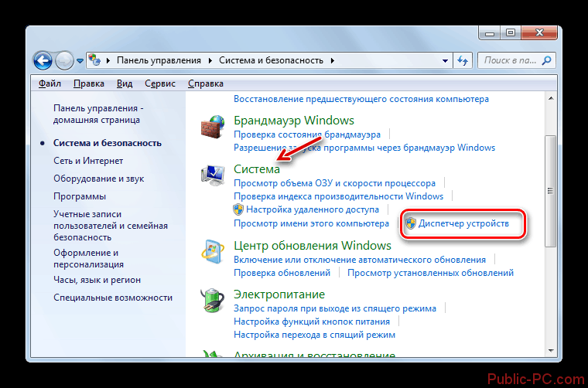Click Запрос пароля при выходе из спящего режима
The image size is (588, 388).
(x=335, y=308)
